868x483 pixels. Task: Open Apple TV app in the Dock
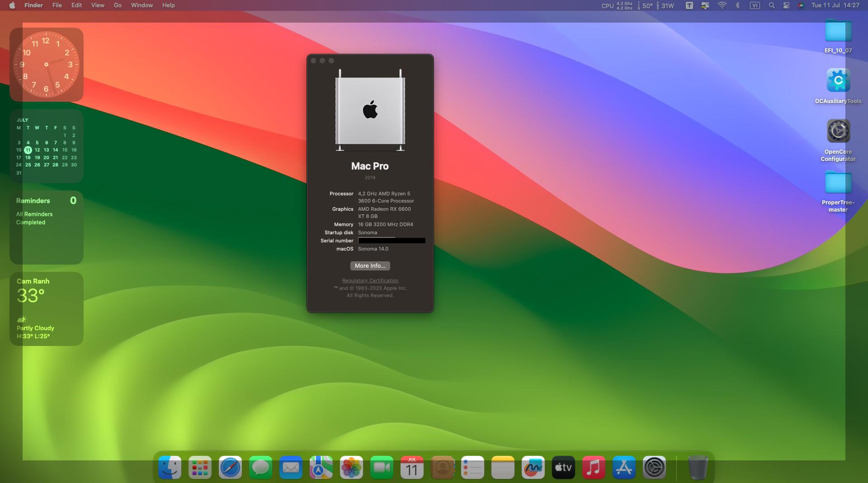click(563, 467)
